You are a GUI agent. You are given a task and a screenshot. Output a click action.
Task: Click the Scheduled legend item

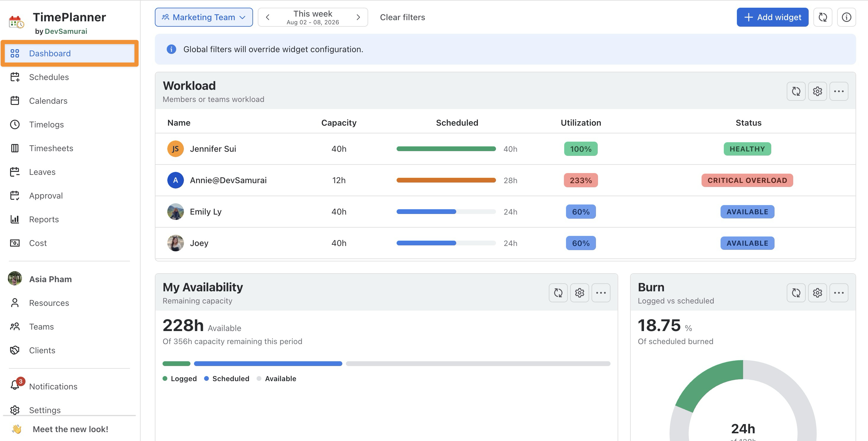[x=227, y=378]
